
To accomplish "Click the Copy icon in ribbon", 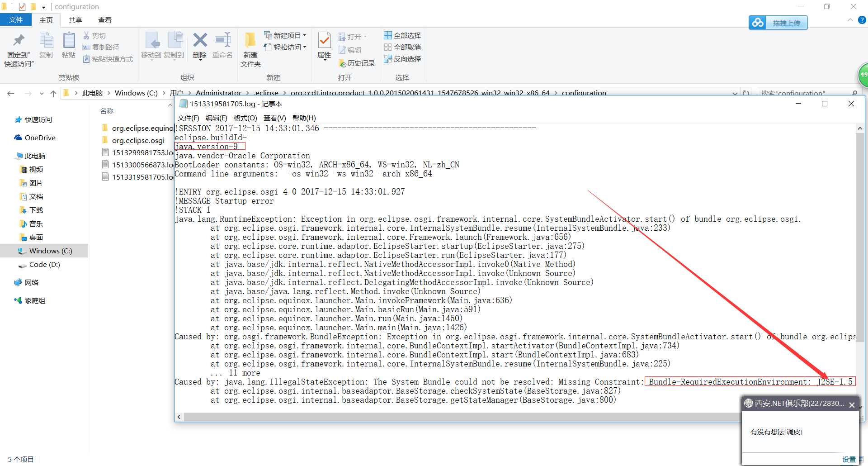I will pyautogui.click(x=46, y=45).
